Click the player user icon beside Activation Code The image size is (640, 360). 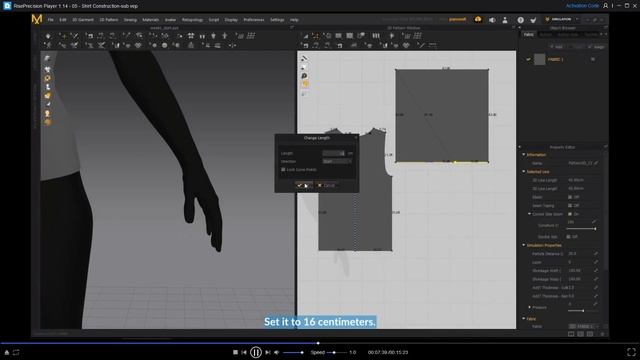(606, 6)
